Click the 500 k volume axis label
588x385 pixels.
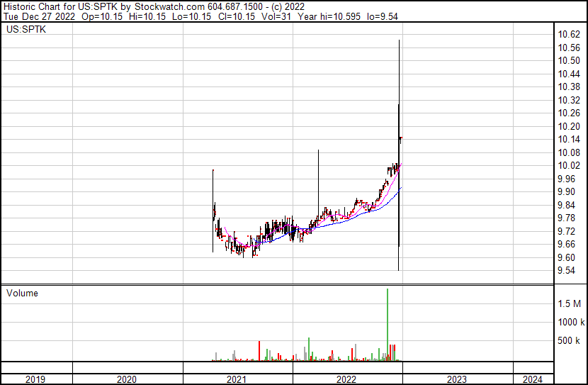tap(569, 340)
